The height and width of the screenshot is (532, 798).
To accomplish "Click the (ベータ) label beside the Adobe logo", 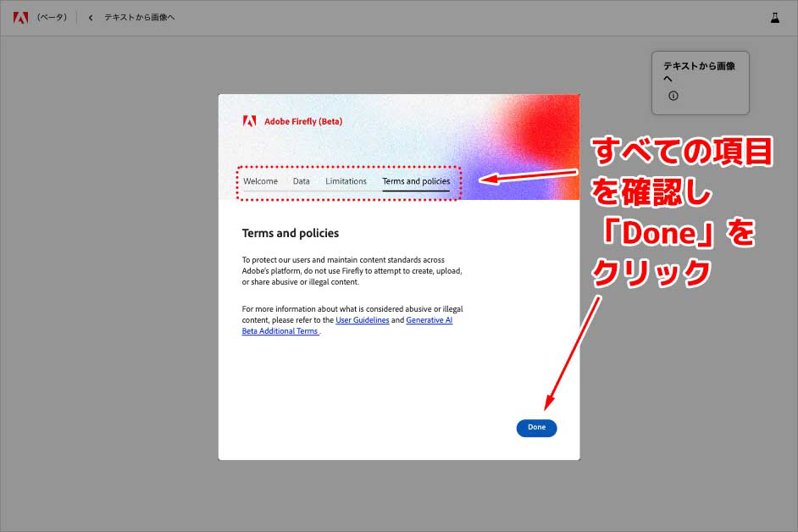I will click(x=52, y=18).
